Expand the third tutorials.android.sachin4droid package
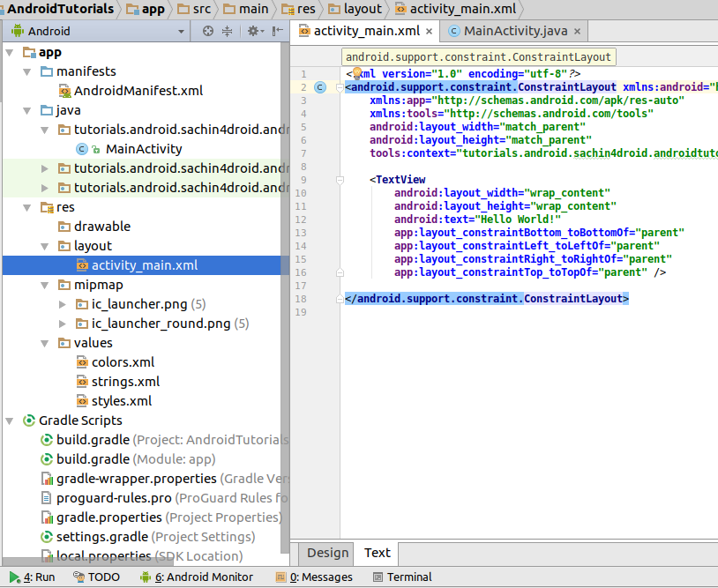Viewport: 718px width, 588px height. (44, 188)
